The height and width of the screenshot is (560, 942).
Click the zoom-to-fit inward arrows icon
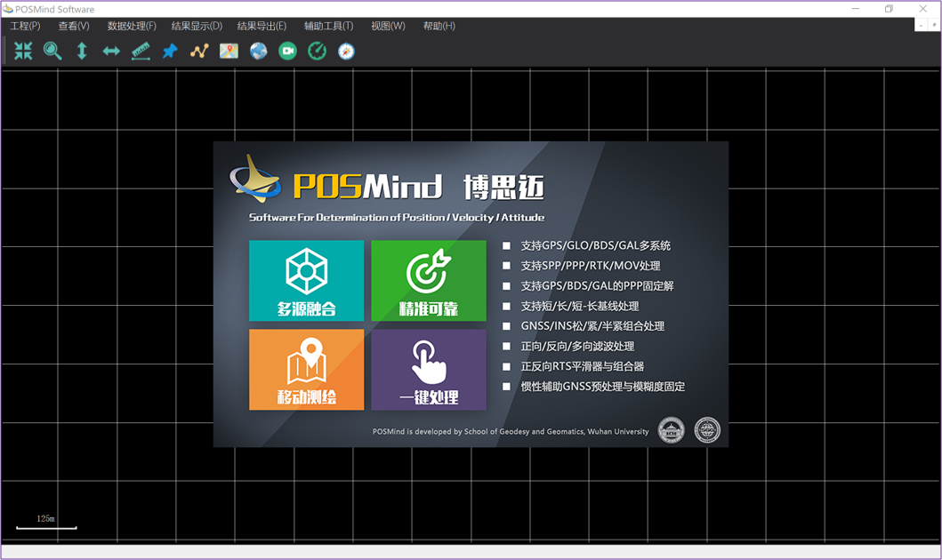pos(23,51)
